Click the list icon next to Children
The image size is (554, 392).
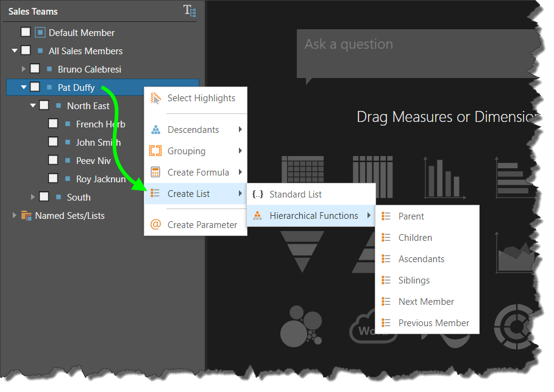pos(386,238)
